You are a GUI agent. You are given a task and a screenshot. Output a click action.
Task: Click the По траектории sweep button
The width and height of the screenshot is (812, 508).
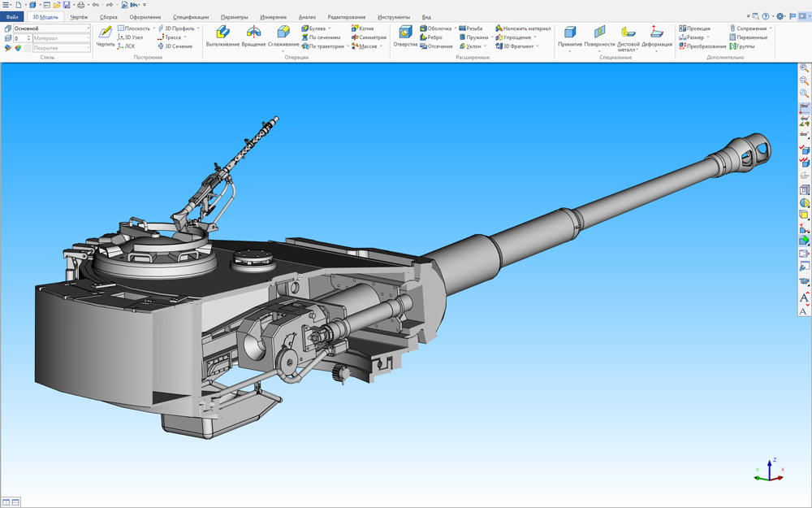point(322,46)
